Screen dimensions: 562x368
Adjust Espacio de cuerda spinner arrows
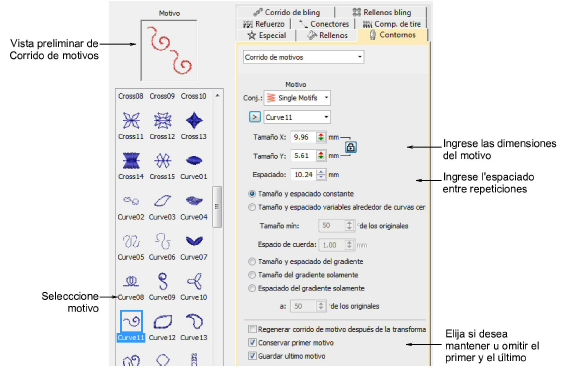point(349,245)
